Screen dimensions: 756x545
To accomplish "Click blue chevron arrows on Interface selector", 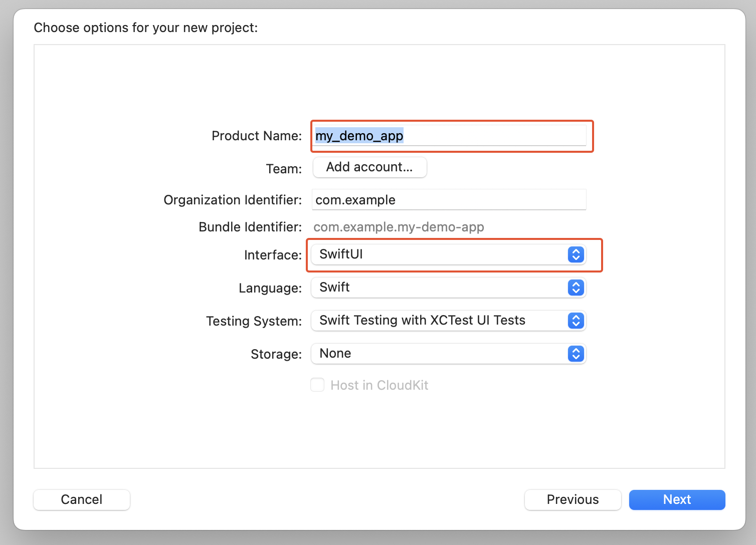I will (576, 254).
